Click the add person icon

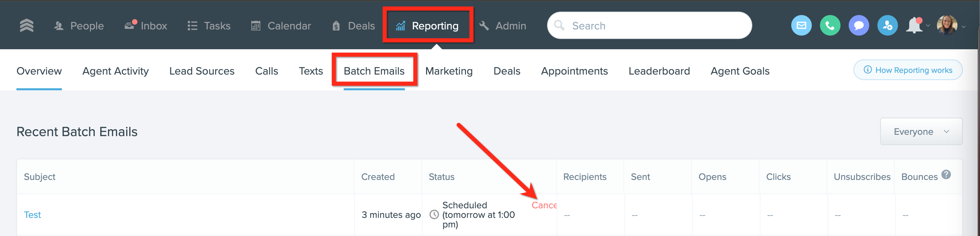tap(887, 26)
